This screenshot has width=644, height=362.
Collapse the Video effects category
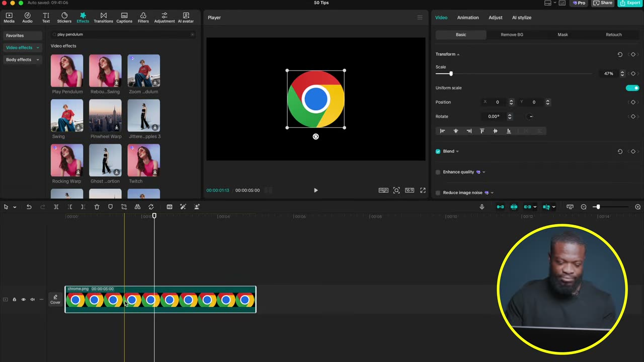(x=37, y=48)
